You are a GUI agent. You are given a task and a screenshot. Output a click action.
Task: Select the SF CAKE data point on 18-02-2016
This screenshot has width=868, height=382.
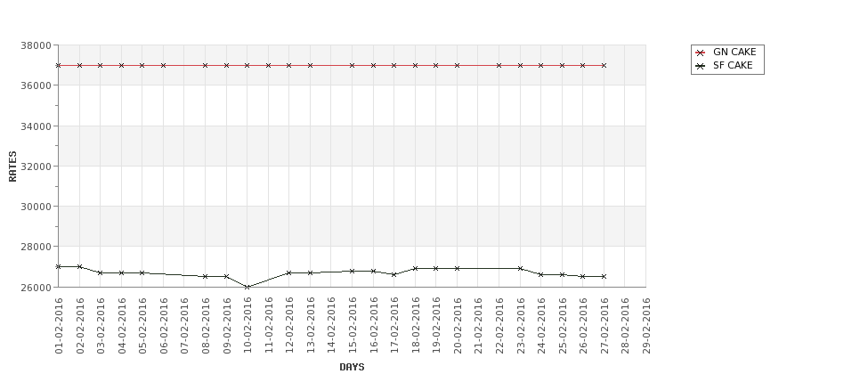415,269
